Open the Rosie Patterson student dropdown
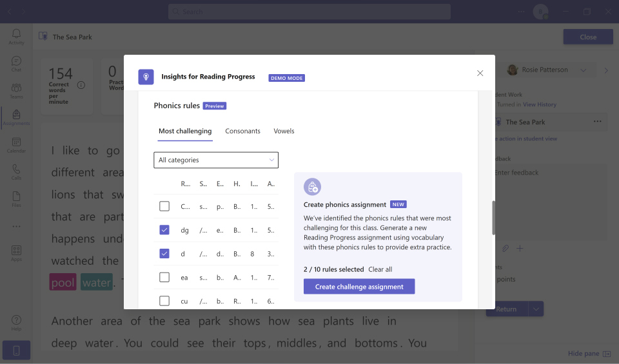Screen dimensions: 619x364 point(583,70)
